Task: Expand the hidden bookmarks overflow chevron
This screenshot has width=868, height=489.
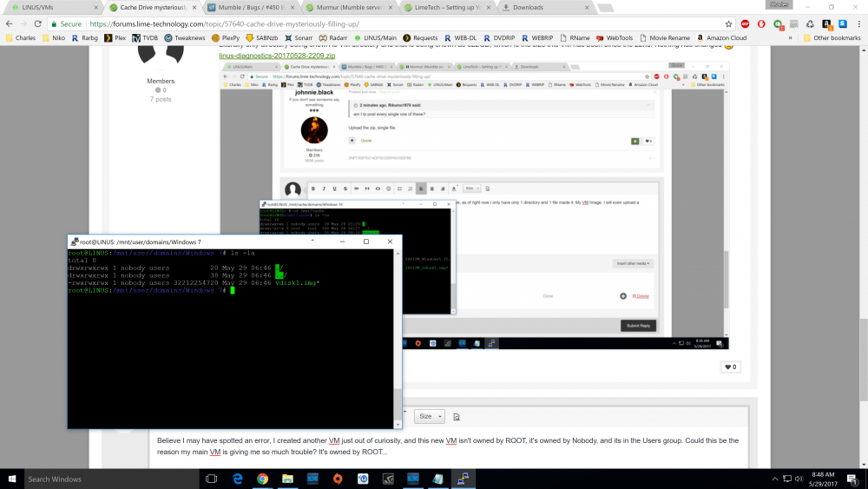Action: 790,38
